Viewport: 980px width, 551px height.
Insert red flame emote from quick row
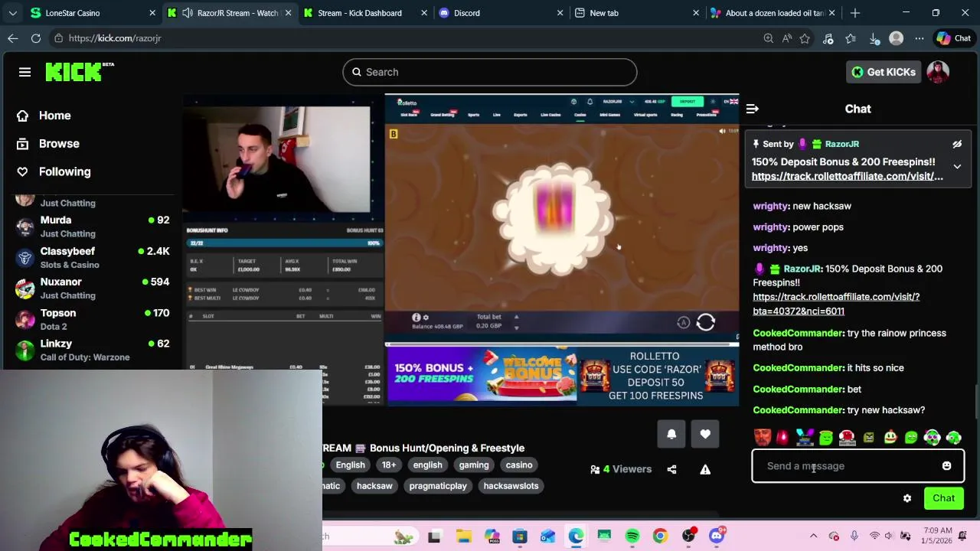click(782, 438)
